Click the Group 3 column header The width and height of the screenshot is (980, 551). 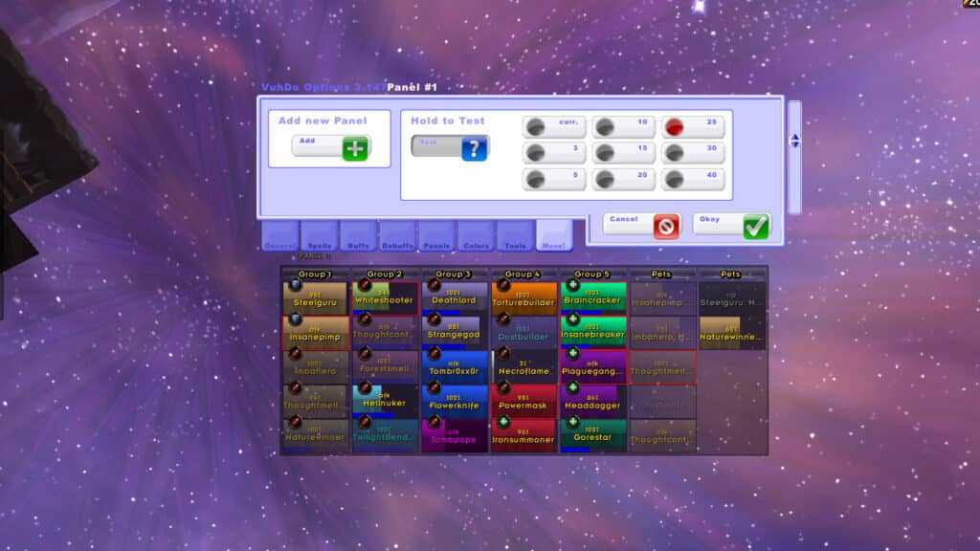tap(454, 275)
